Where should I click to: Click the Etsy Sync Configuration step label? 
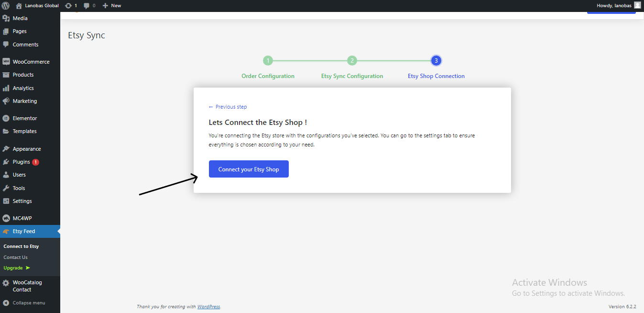tap(352, 76)
